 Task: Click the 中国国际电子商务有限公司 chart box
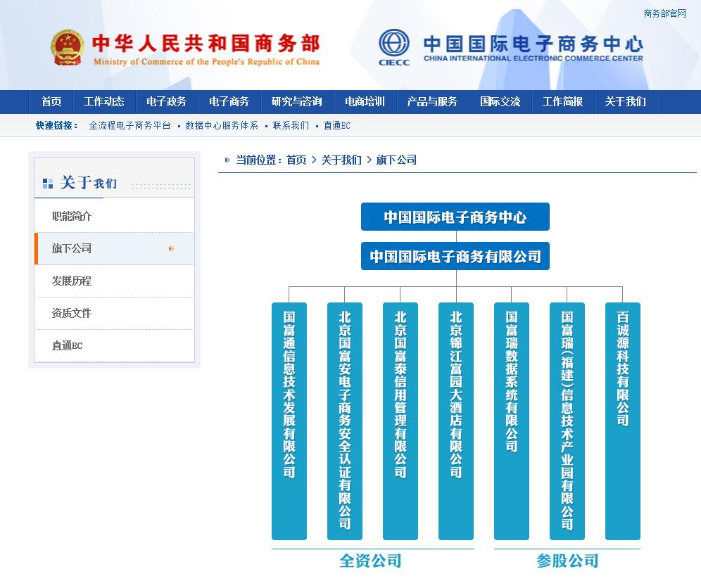(455, 256)
